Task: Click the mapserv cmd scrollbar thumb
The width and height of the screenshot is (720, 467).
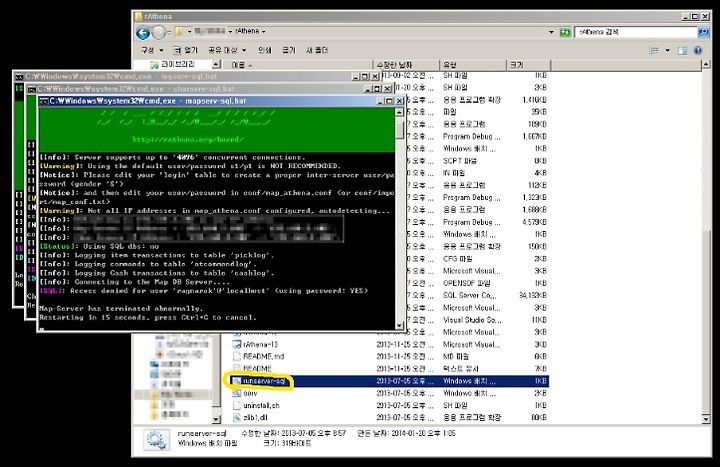Action: point(399,128)
